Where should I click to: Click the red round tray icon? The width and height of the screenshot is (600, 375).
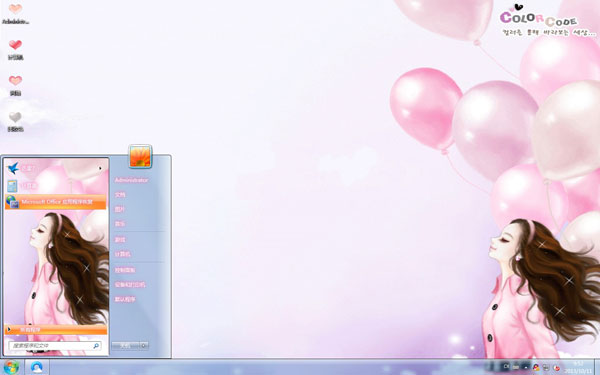(x=556, y=368)
